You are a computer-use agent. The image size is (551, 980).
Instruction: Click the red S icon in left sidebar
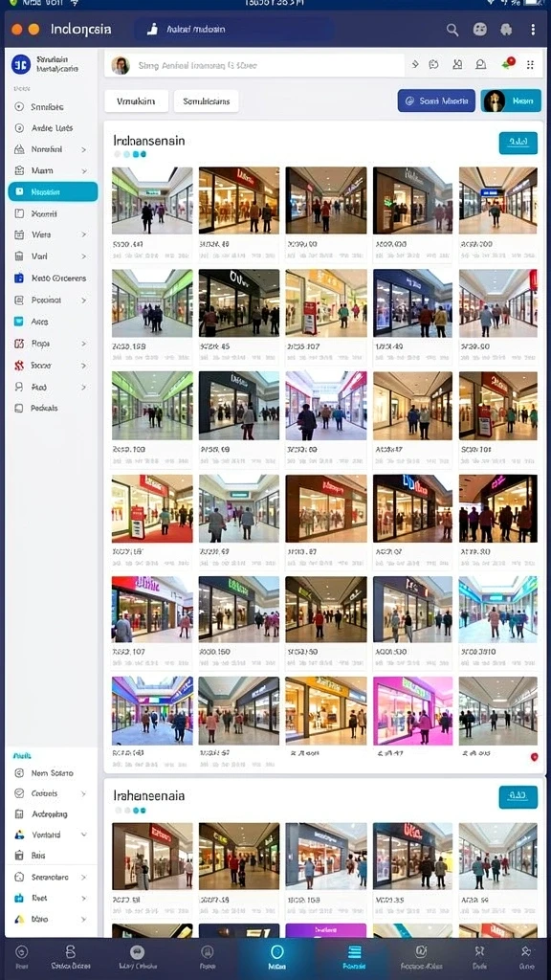(x=19, y=365)
